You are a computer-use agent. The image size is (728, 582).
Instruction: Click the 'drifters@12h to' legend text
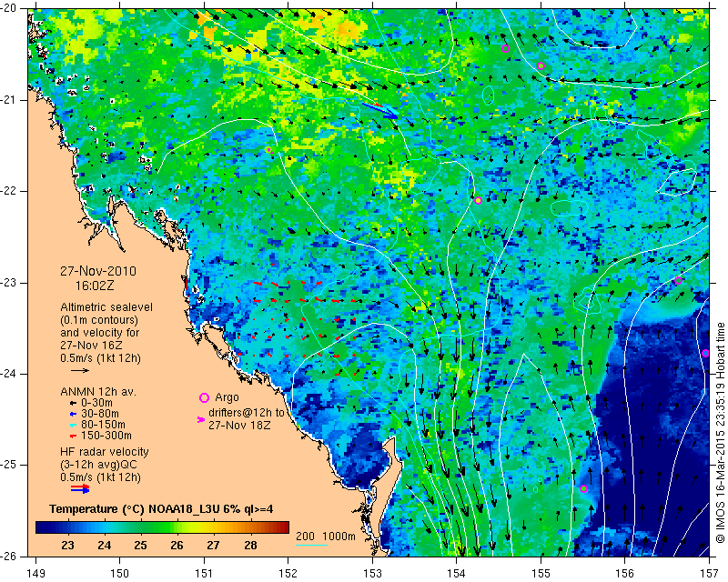click(x=246, y=413)
